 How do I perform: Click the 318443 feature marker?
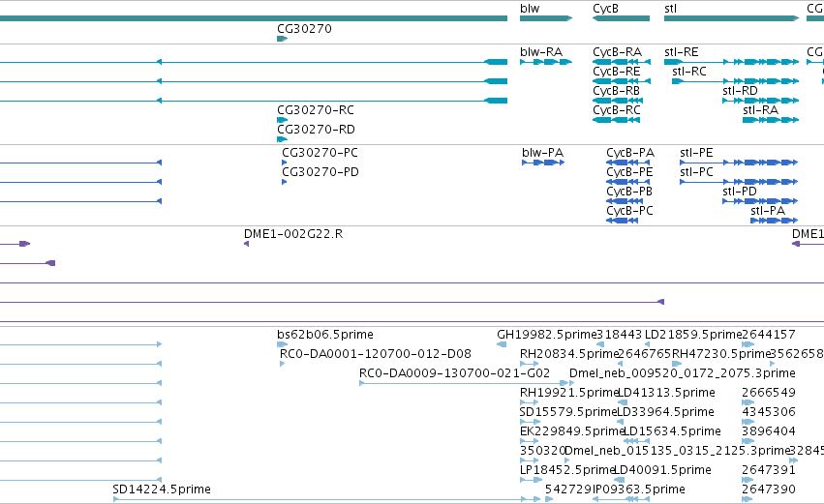pyautogui.click(x=600, y=344)
